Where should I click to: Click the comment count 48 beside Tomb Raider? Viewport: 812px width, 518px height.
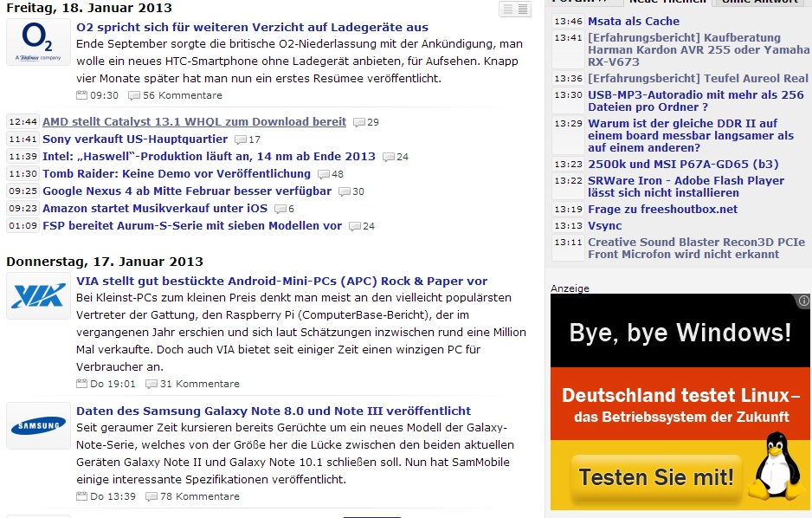[x=338, y=175]
